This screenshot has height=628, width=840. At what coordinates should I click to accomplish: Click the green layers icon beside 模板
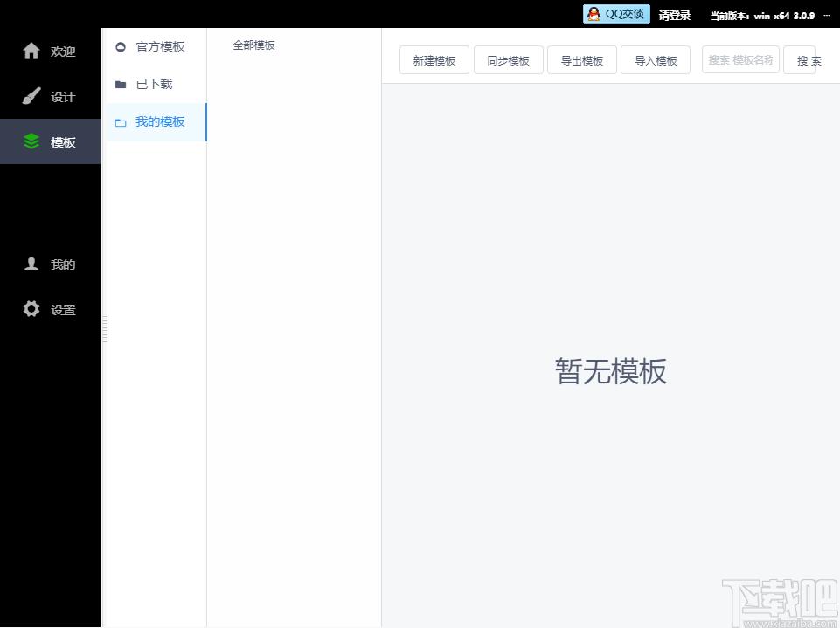[31, 141]
